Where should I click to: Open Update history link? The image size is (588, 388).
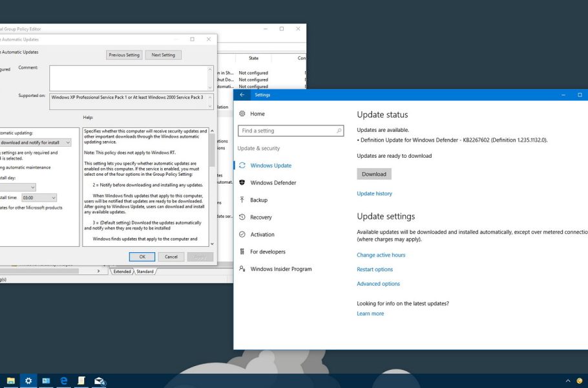pyautogui.click(x=374, y=193)
